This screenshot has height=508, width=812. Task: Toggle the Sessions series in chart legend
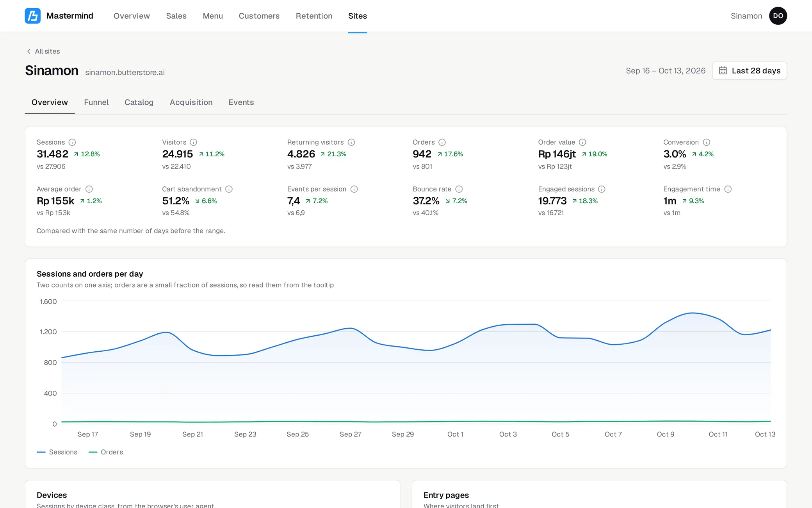point(57,452)
